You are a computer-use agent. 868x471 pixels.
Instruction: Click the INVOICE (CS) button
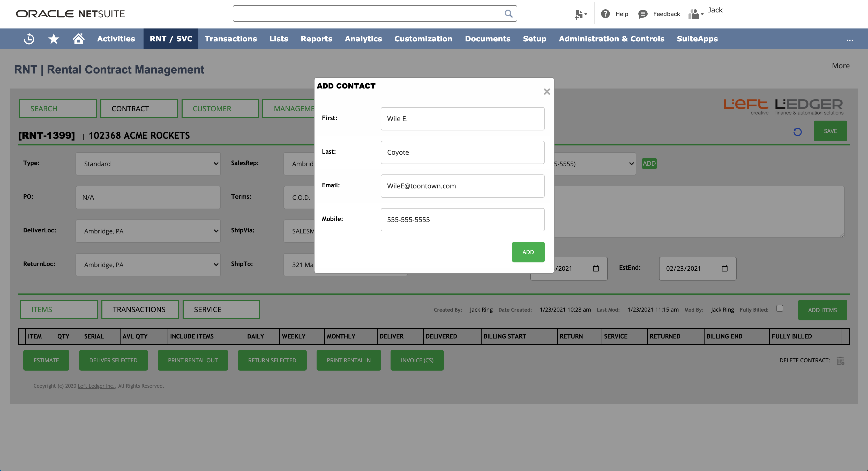(417, 360)
